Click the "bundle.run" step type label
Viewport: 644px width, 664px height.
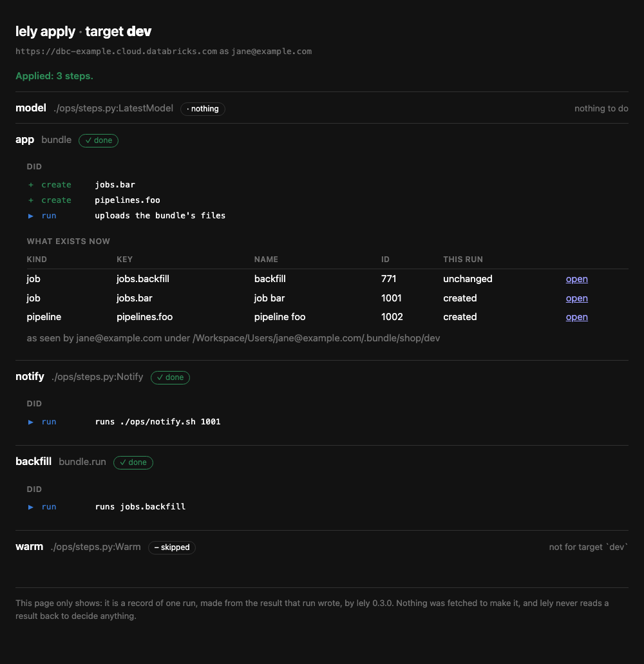(82, 462)
